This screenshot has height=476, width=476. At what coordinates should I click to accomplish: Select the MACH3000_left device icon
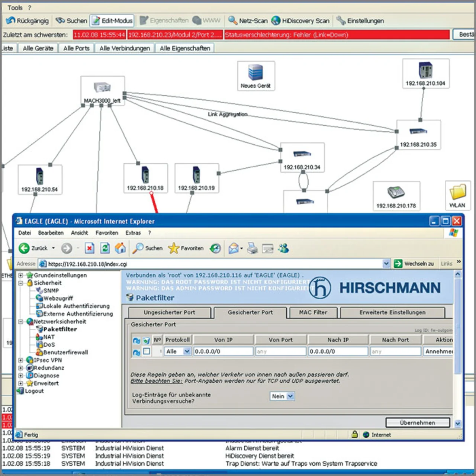[102, 87]
